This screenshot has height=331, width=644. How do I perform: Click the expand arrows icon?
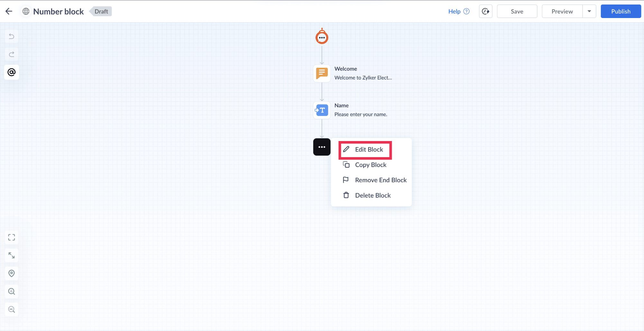coord(12,255)
